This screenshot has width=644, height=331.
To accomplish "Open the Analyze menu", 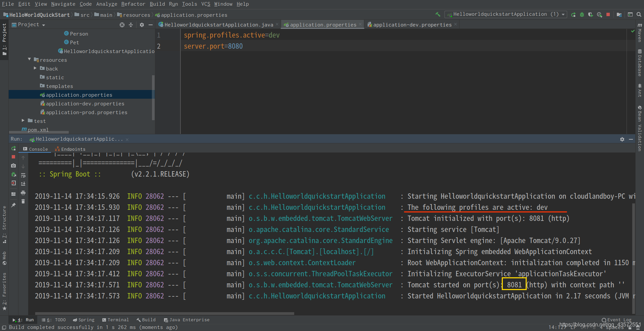I will click(x=107, y=4).
